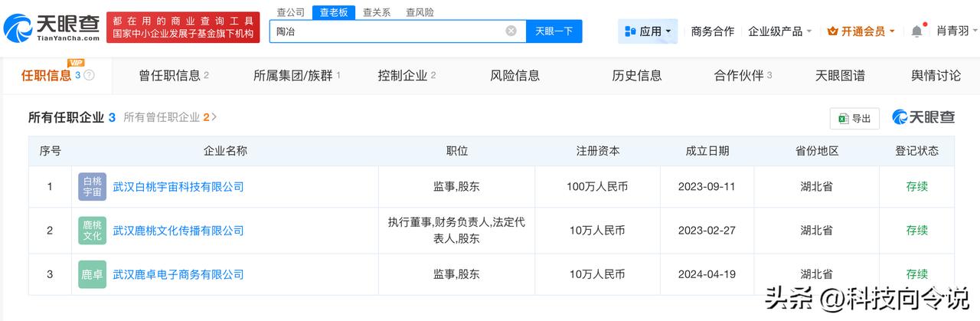Open 武汉鹿桃文化传播有限公司 company link
This screenshot has width=980, height=321.
point(178,231)
